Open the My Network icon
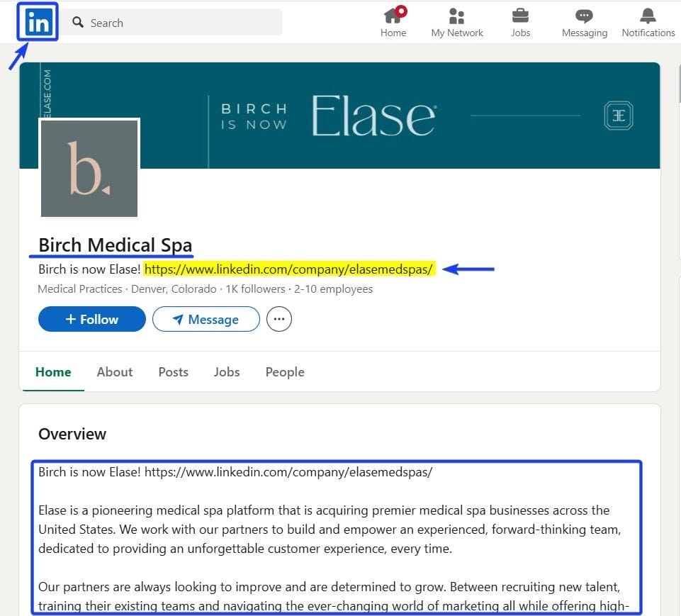681x616 pixels. tap(457, 17)
